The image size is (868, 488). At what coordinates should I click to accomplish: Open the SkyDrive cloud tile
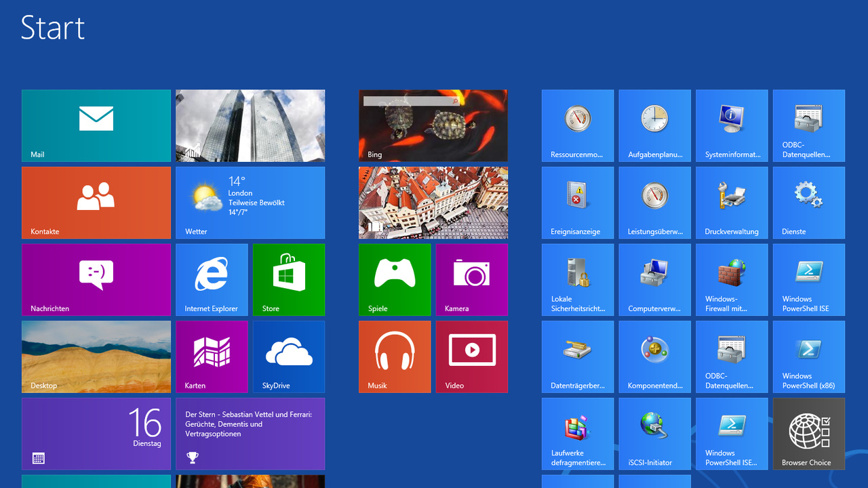pyautogui.click(x=289, y=357)
